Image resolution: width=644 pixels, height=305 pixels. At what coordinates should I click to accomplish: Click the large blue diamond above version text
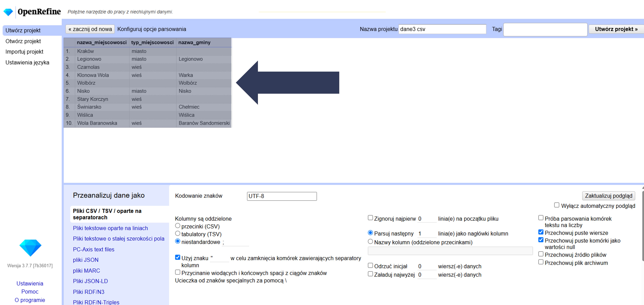click(x=30, y=247)
